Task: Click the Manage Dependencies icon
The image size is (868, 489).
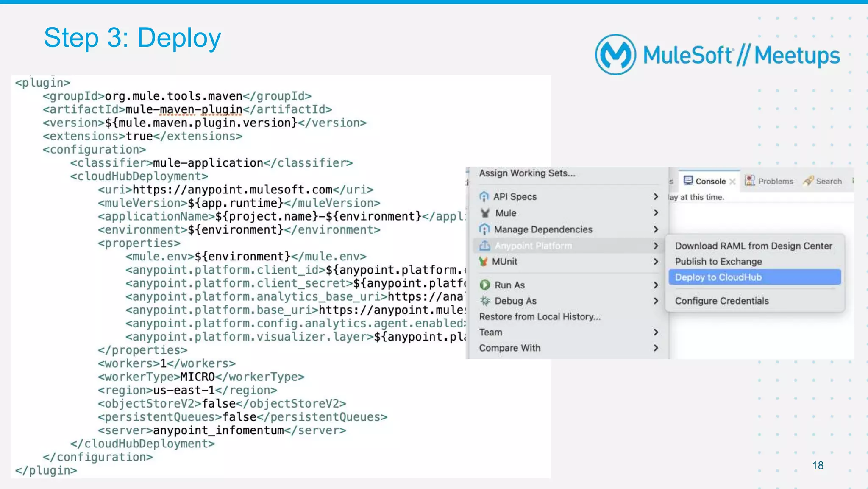Action: click(x=484, y=229)
